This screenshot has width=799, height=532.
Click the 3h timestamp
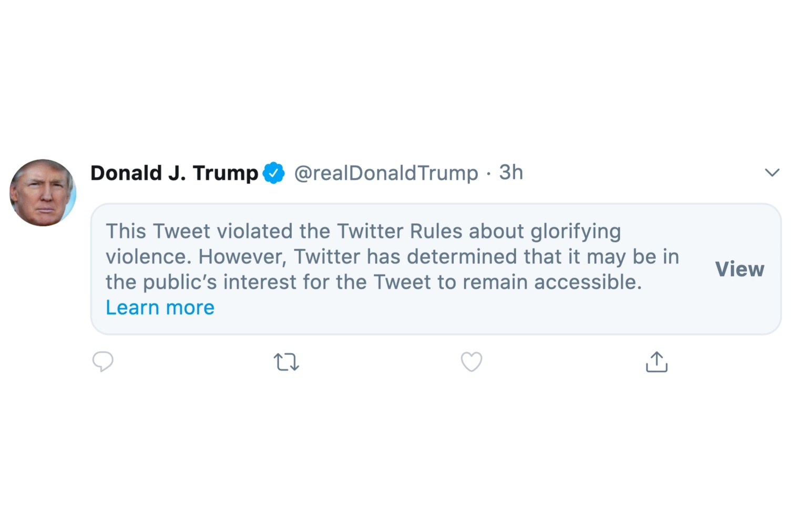click(510, 172)
